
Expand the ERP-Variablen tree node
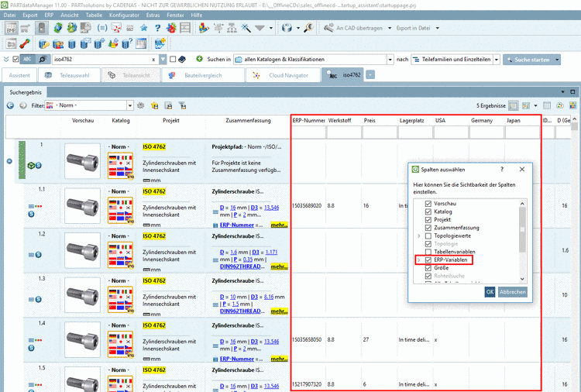click(418, 260)
